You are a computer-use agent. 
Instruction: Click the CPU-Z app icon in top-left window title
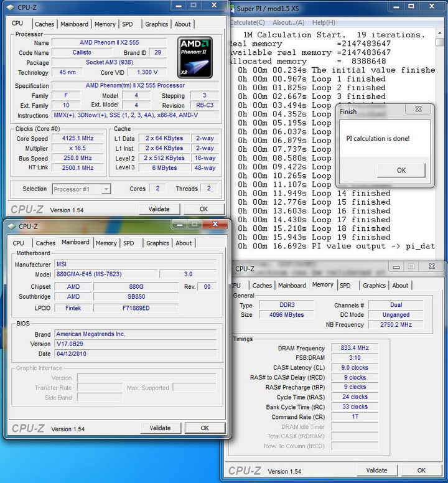pos(11,7)
